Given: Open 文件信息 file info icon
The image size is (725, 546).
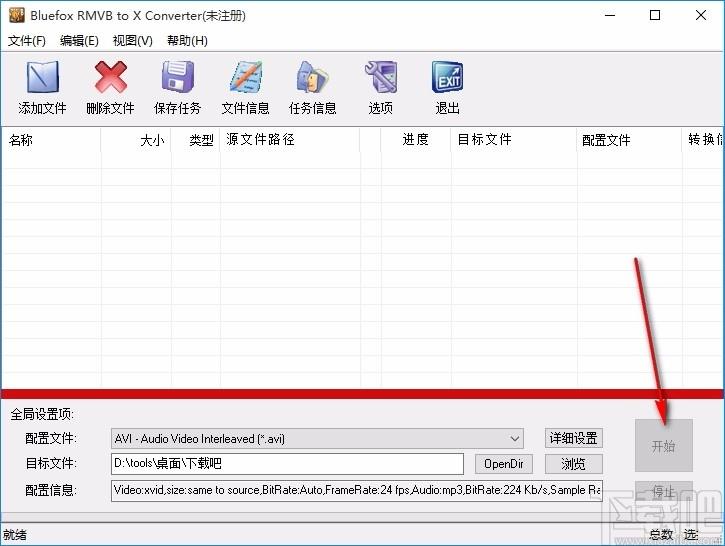Looking at the screenshot, I should [x=246, y=77].
